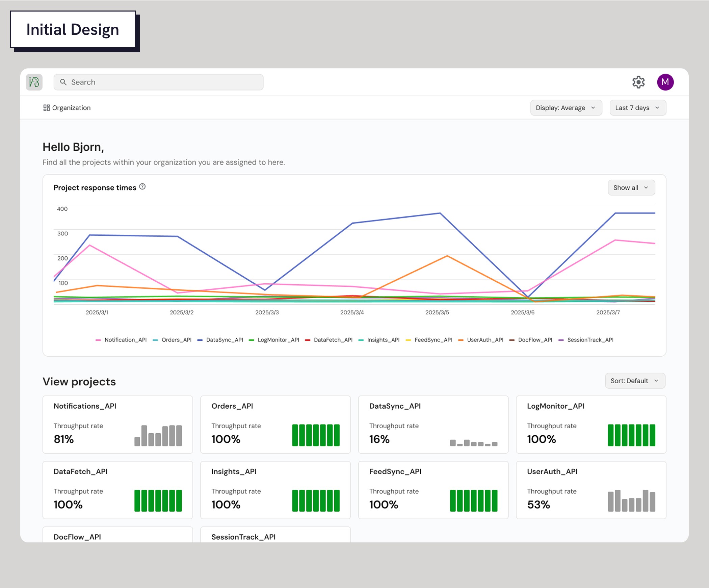Open settings via the gear icon
This screenshot has width=709, height=588.
[638, 82]
